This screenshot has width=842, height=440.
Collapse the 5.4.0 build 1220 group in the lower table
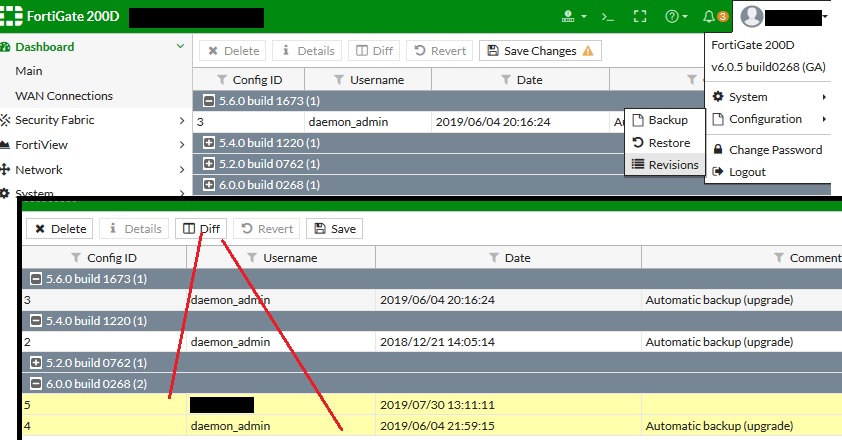point(36,321)
